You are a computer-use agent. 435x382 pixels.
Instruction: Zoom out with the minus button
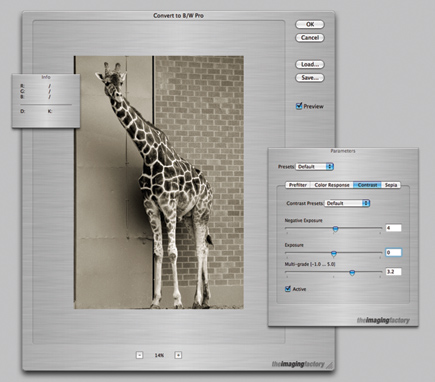(x=140, y=355)
